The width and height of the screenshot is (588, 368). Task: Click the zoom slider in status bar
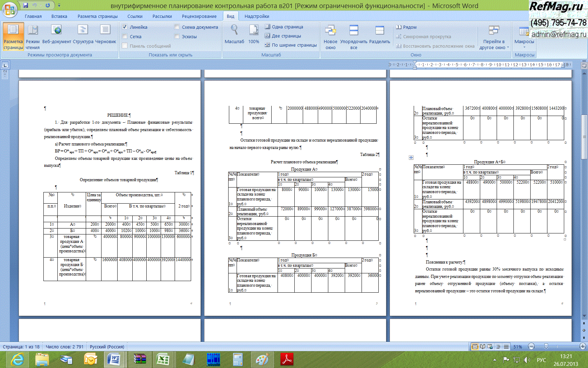coord(546,347)
